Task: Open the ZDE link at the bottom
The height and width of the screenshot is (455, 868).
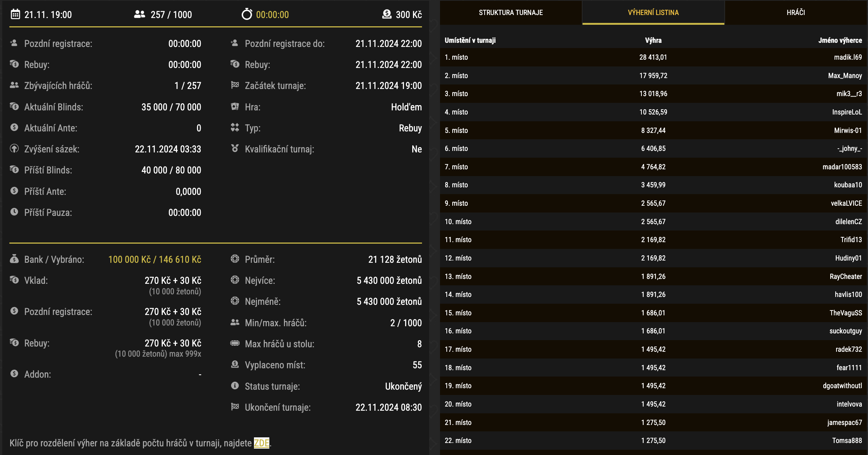Action: click(261, 444)
